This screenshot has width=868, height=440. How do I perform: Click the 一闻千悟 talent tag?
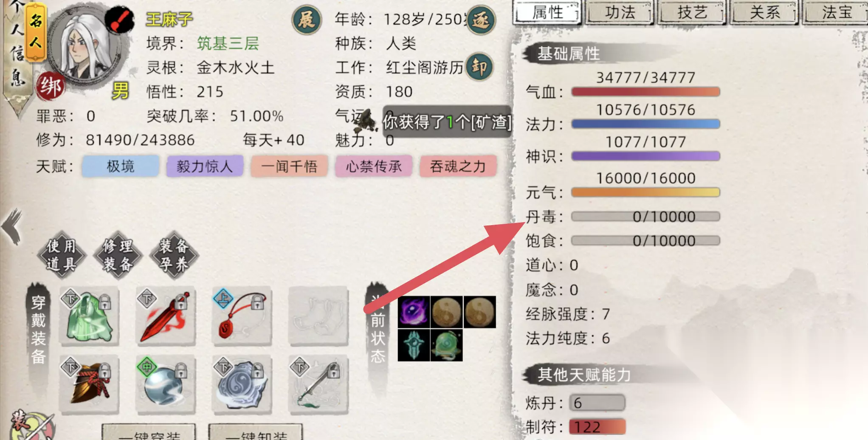coord(289,166)
